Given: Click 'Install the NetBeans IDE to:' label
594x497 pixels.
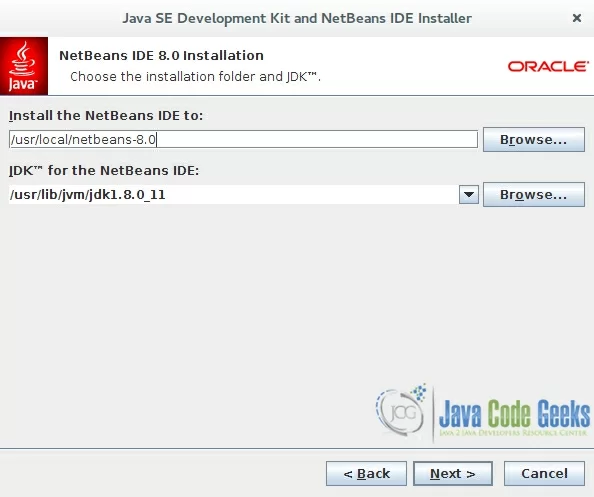Looking at the screenshot, I should point(106,116).
